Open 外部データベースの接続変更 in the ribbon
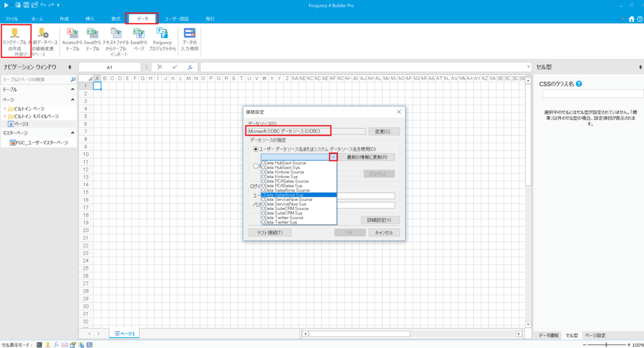The height and width of the screenshot is (348, 644). tap(42, 39)
